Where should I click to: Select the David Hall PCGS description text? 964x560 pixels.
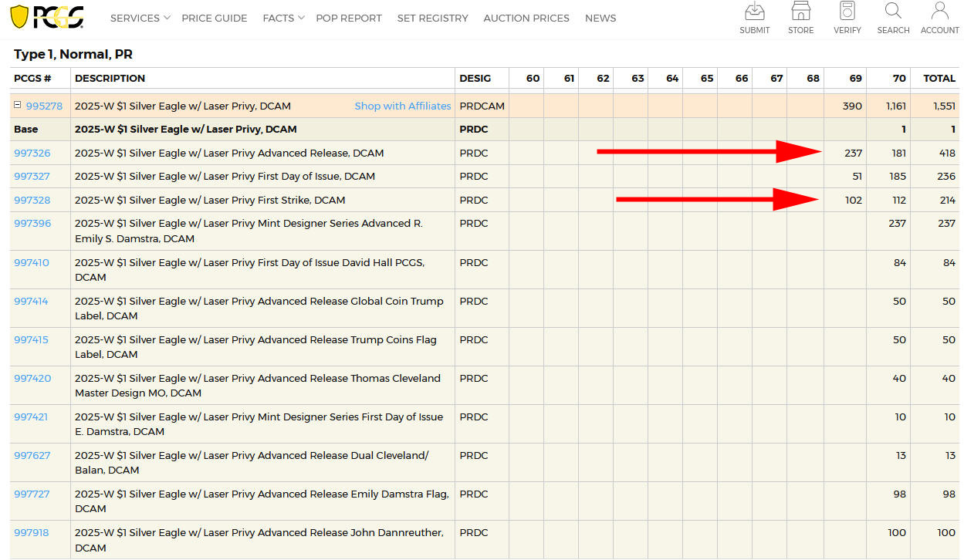(x=249, y=270)
